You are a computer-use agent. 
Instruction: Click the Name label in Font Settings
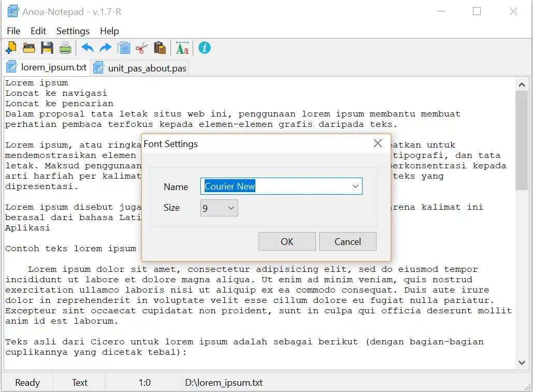[176, 187]
